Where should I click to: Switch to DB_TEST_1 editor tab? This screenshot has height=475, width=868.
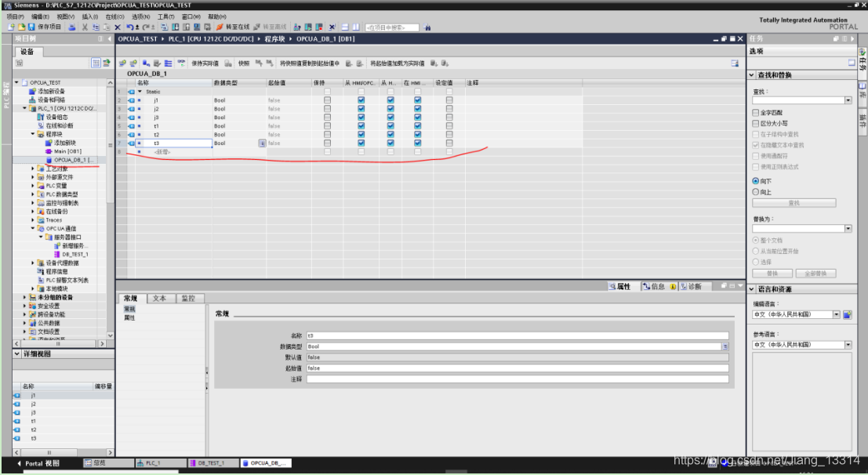pos(212,462)
